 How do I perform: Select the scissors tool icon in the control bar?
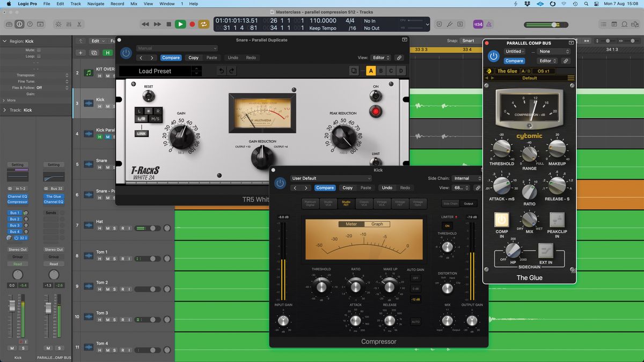click(79, 24)
